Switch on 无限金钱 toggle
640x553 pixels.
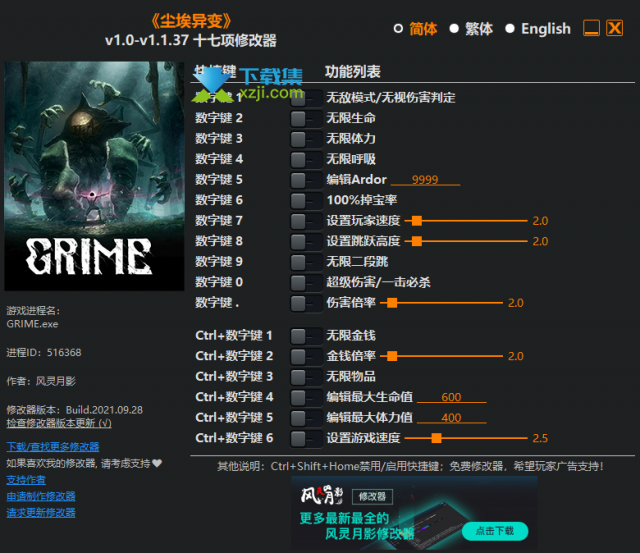[x=306, y=336]
